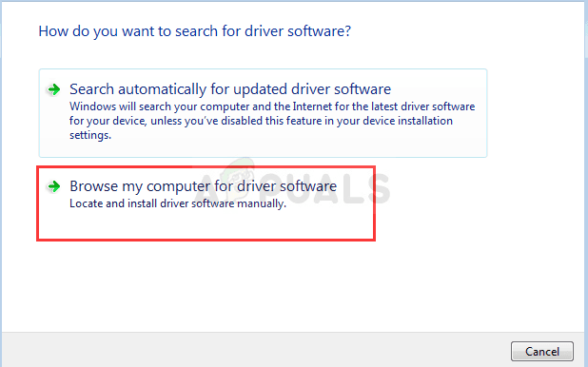Image resolution: width=588 pixels, height=367 pixels.
Task: Click the word 'settings.' in the description
Action: click(90, 135)
